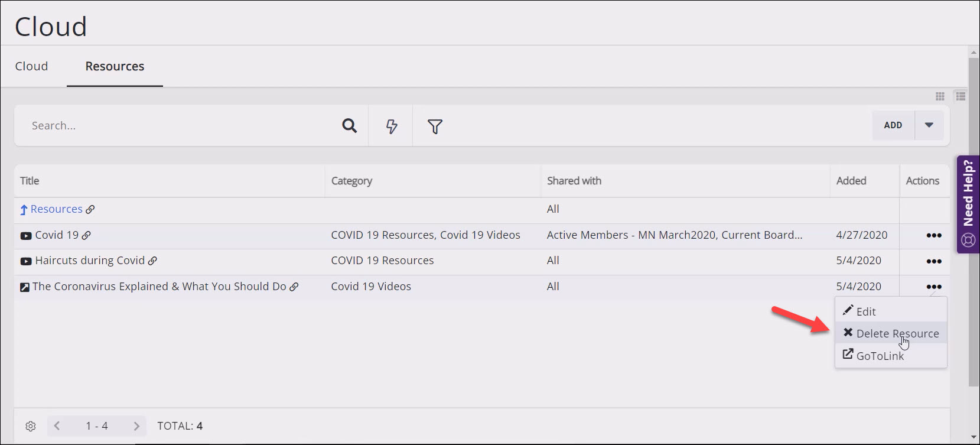This screenshot has height=445, width=980.
Task: Click the search magnifier icon
Action: [x=349, y=126]
